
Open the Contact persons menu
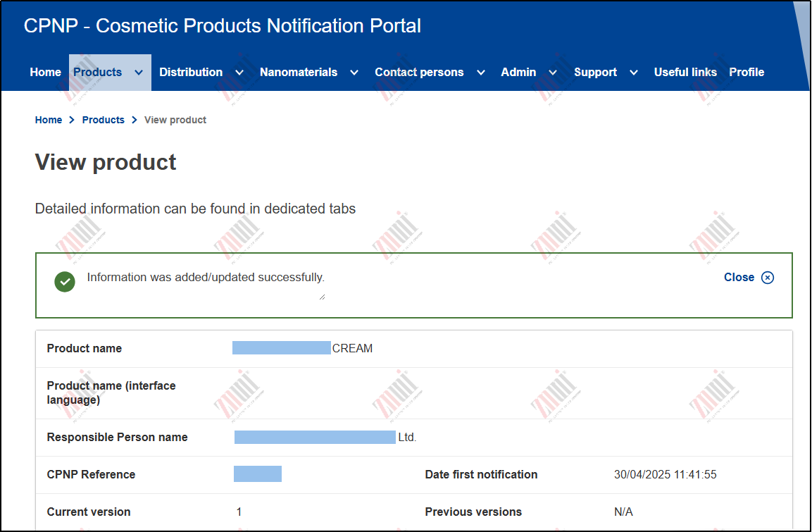click(419, 72)
